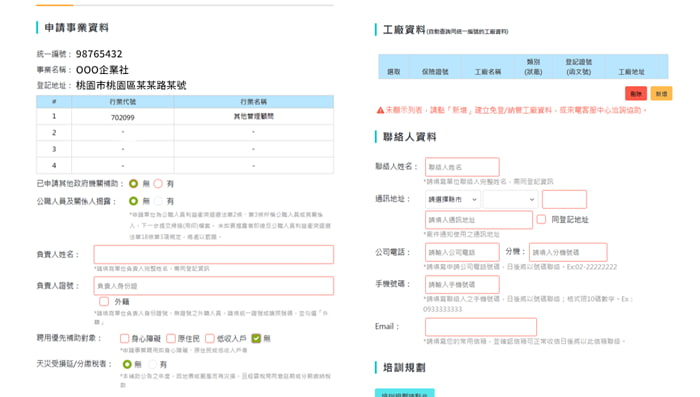
Task: Check the 同登記地址 checkbox
Action: click(542, 219)
